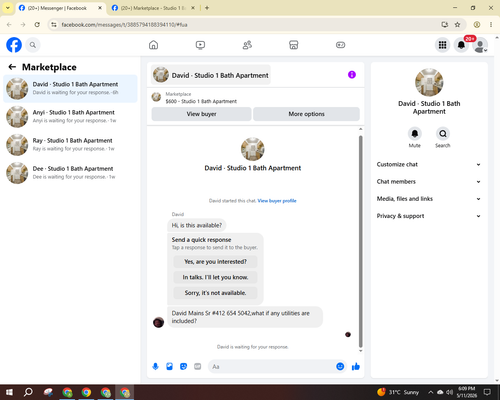Show hidden system tray icons

pyautogui.click(x=430, y=392)
